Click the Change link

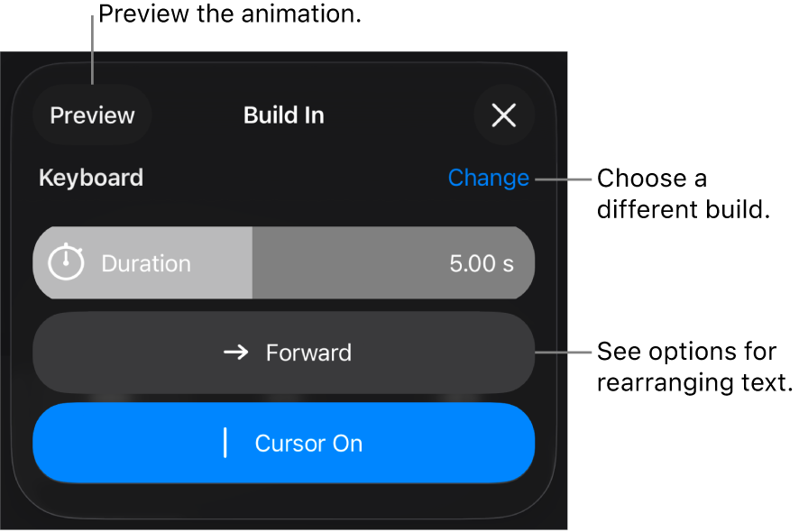(488, 178)
